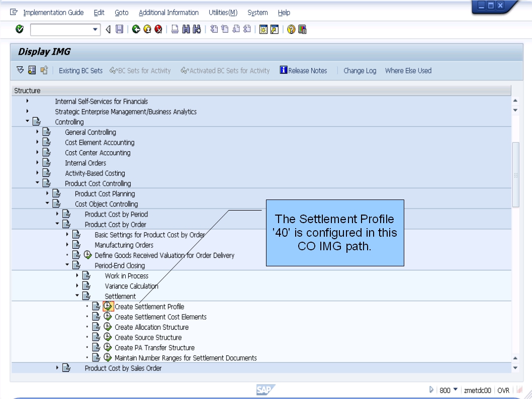Click Activated BC Sets for Activity button

click(x=225, y=70)
